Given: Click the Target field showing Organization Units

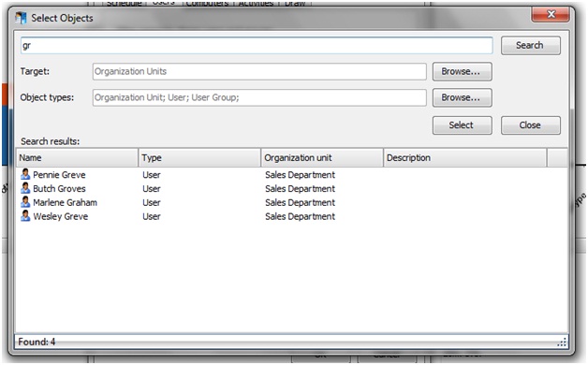Looking at the screenshot, I should [x=259, y=71].
